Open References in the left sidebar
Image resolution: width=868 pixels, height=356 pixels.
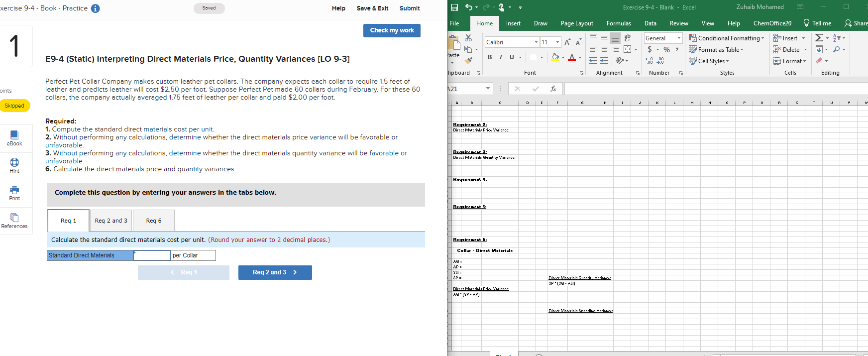14,221
